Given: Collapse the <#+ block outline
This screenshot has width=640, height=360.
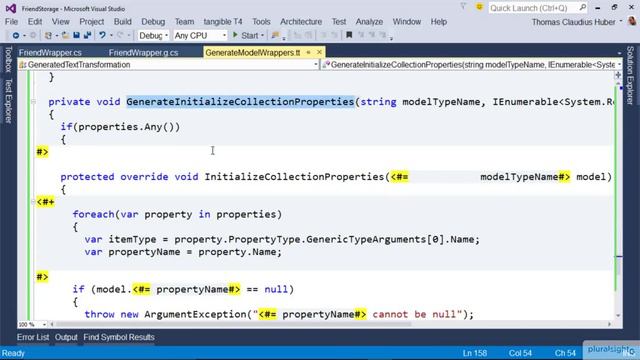Looking at the screenshot, I should [33, 202].
